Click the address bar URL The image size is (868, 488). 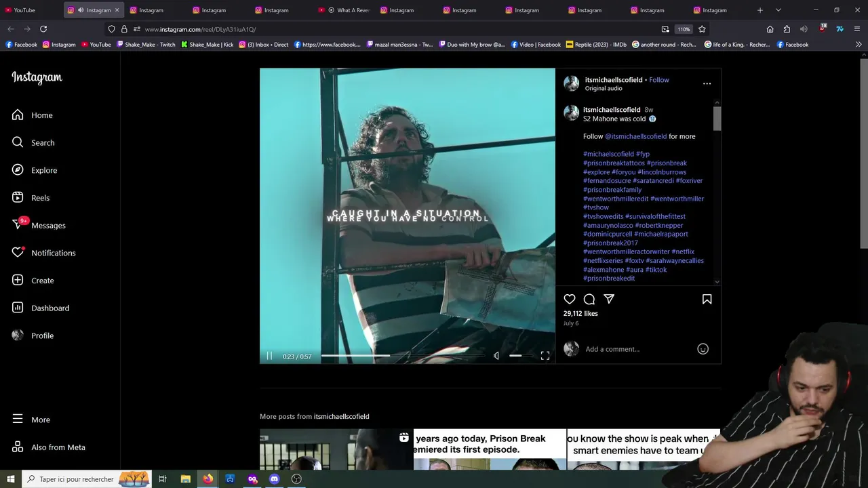[200, 29]
